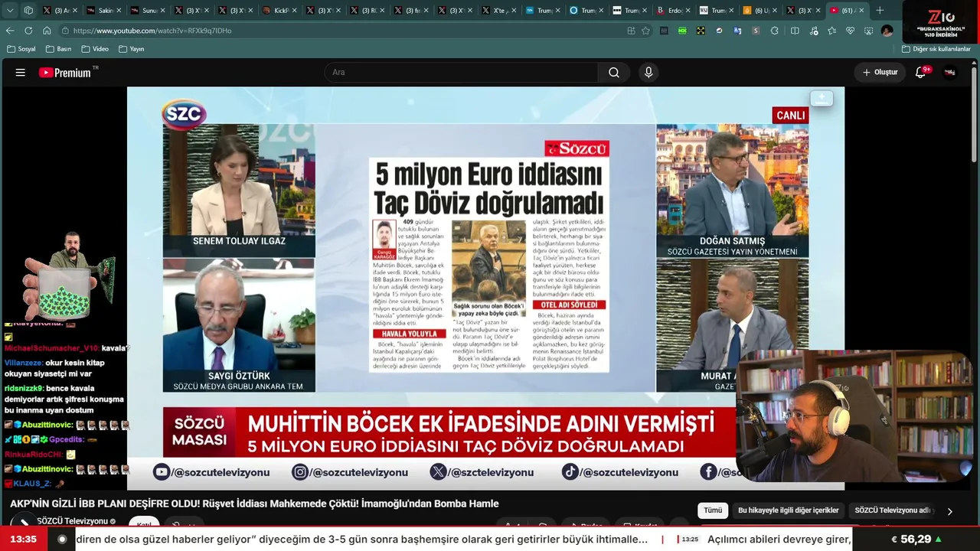Open YouTube notifications bell
Viewport: 980px width, 551px height.
921,73
